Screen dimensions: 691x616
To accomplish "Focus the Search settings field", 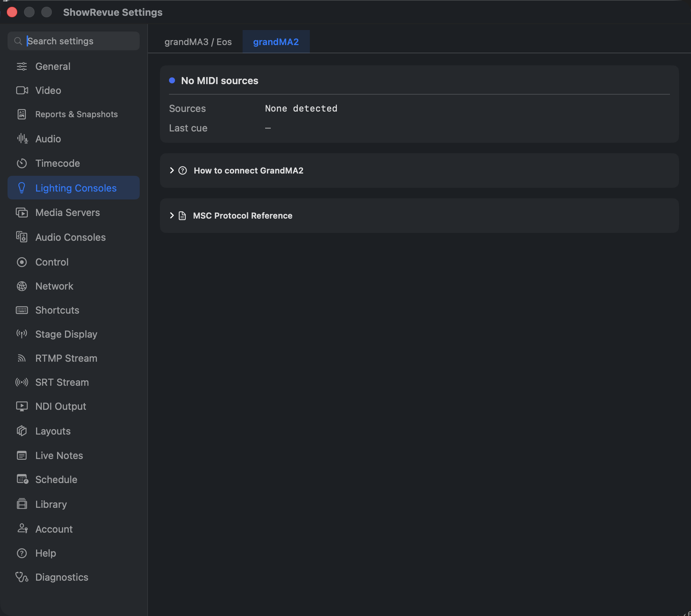I will pos(73,41).
